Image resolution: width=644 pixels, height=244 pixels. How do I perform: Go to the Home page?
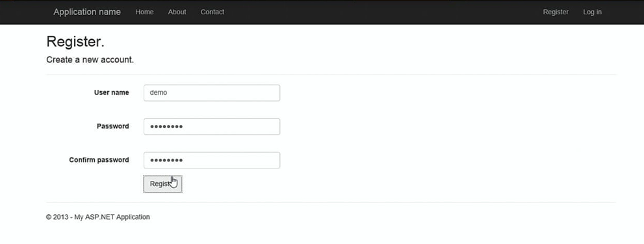click(144, 12)
